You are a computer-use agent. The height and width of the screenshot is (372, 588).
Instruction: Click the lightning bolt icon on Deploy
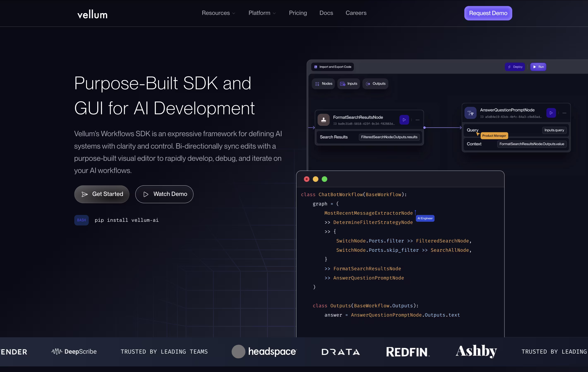pos(509,67)
